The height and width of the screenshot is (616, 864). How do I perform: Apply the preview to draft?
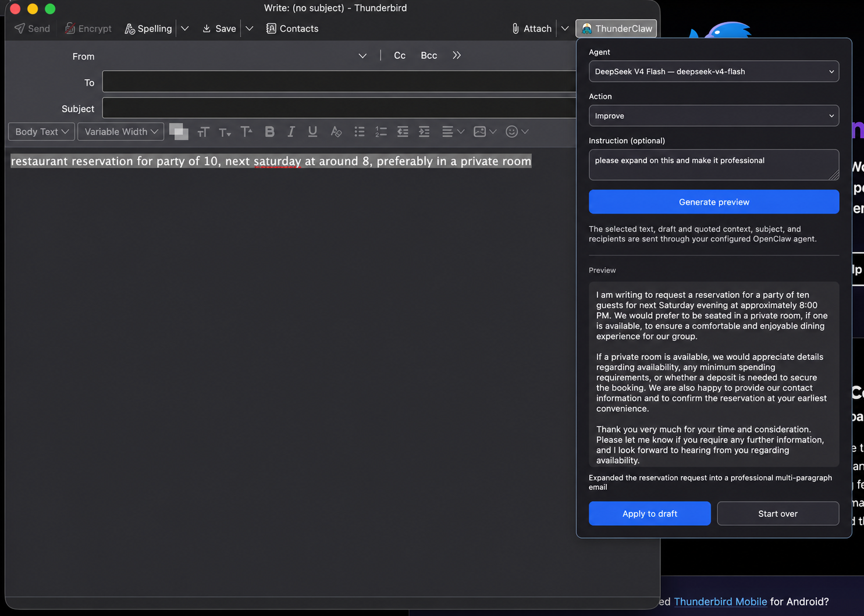650,514
